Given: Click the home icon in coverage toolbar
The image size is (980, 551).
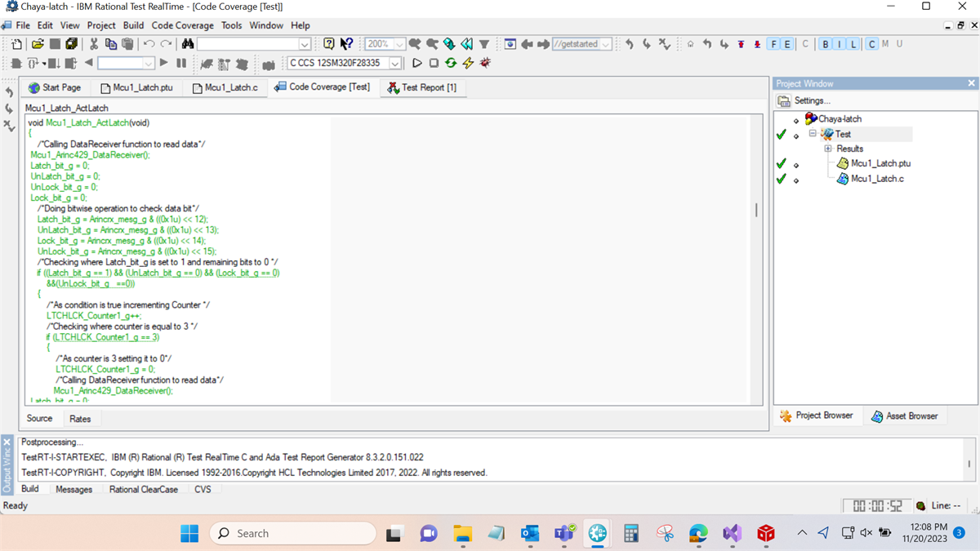Looking at the screenshot, I should pos(690,44).
